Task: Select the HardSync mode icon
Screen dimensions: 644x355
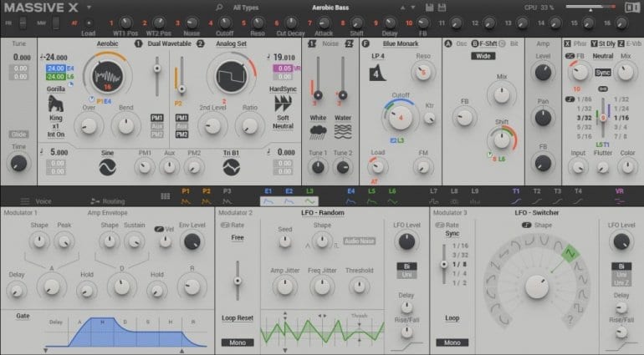Action: click(x=283, y=104)
